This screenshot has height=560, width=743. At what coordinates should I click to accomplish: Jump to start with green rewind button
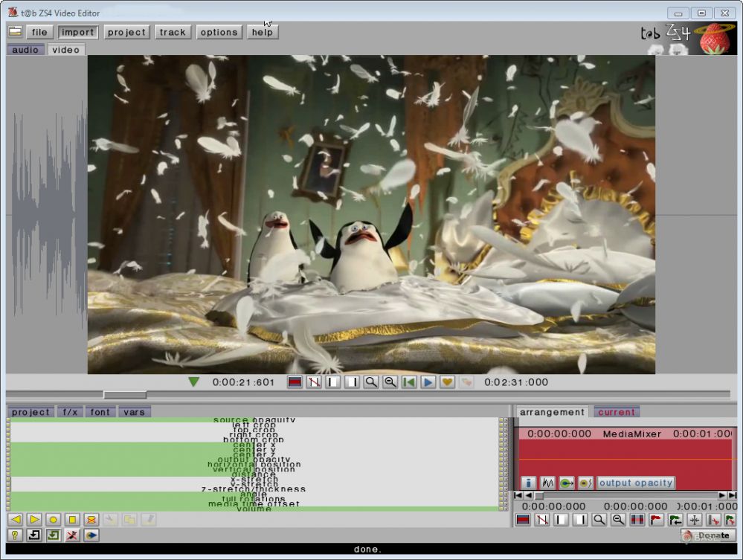(x=409, y=382)
